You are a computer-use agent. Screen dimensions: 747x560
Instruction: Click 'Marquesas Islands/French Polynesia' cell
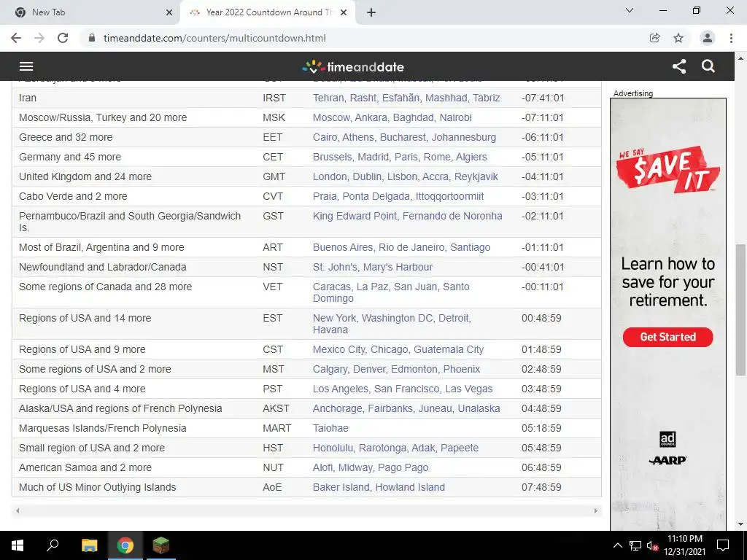point(102,428)
